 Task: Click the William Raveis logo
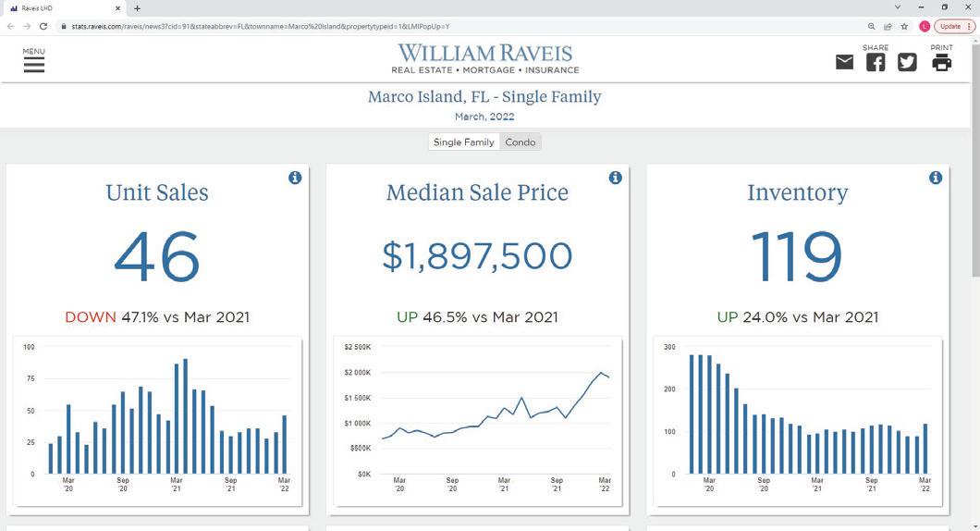pyautogui.click(x=485, y=59)
